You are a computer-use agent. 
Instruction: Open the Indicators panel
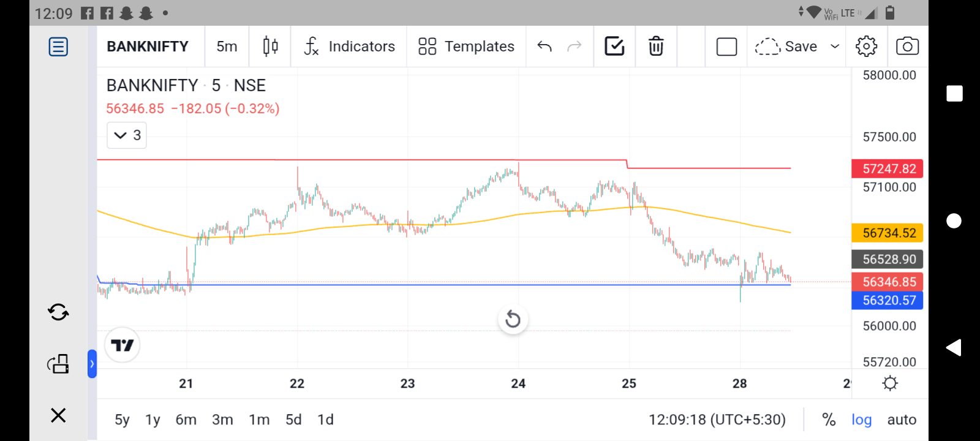pyautogui.click(x=349, y=47)
